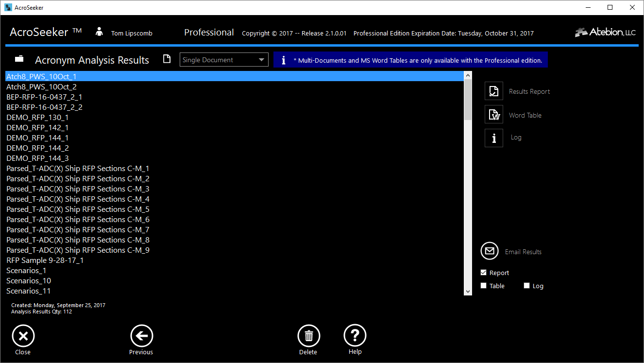
Task: Select result Scenarios_11
Action: coord(235,291)
